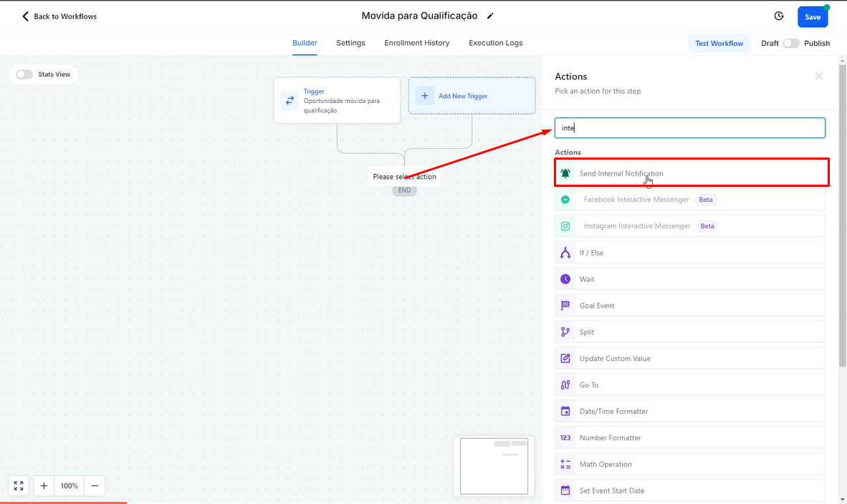
Task: Click the pencil icon to rename workflow
Action: (x=490, y=16)
